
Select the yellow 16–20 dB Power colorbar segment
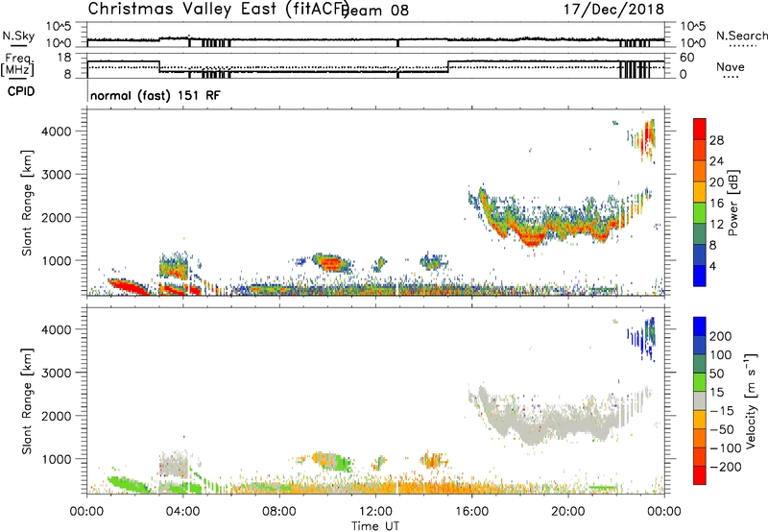(700, 192)
